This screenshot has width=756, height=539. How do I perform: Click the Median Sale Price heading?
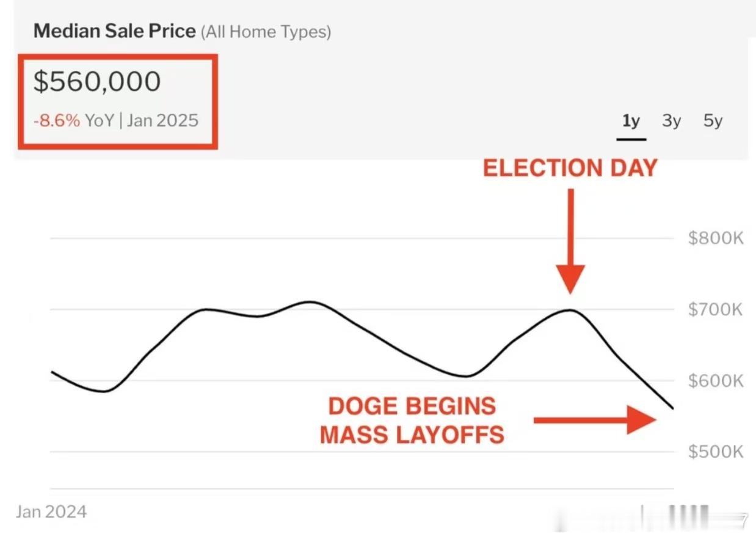pos(115,31)
